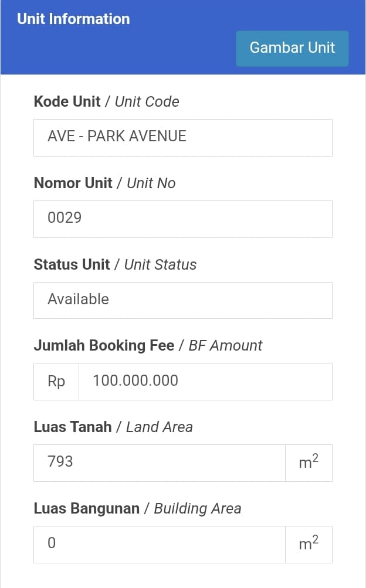366x588 pixels.
Task: Click the italic Unit Status label text
Action: pyautogui.click(x=161, y=264)
